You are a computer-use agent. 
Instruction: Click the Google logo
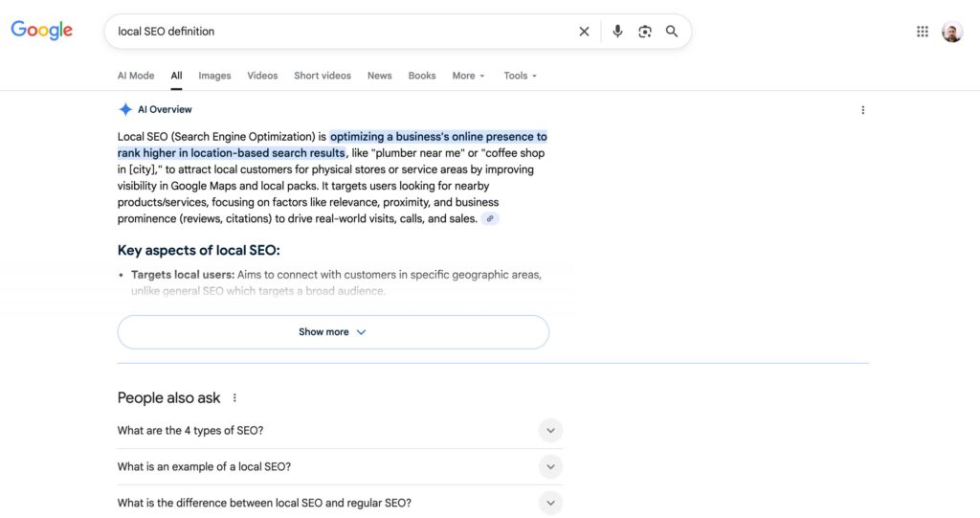[x=42, y=31]
